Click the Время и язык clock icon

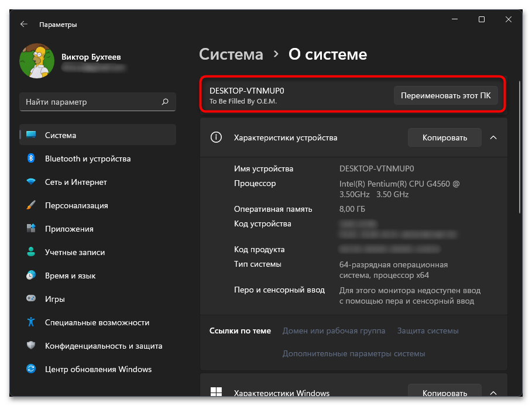tap(31, 276)
